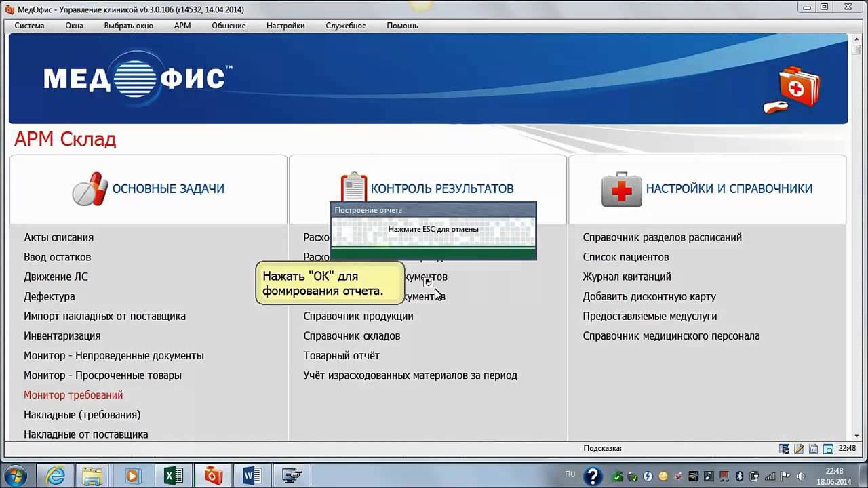The width and height of the screenshot is (868, 488).
Task: Open Монитор - Непроведенные документы
Action: [x=114, y=355]
